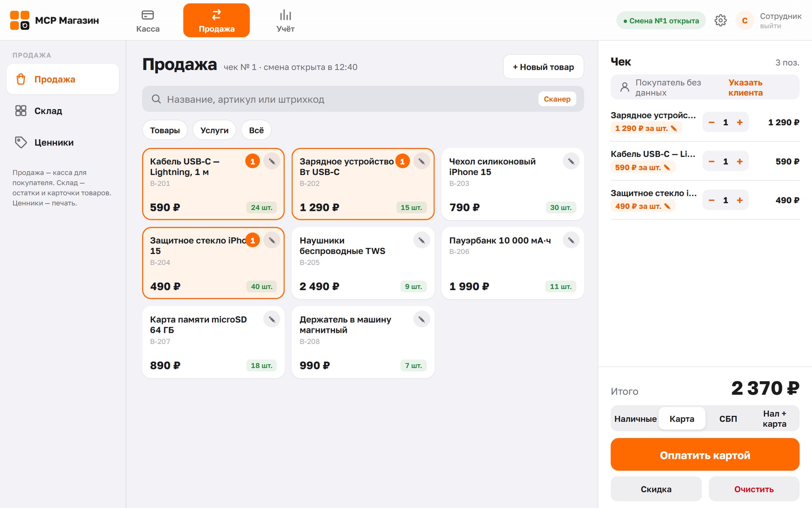Filter products by Услуги

214,130
